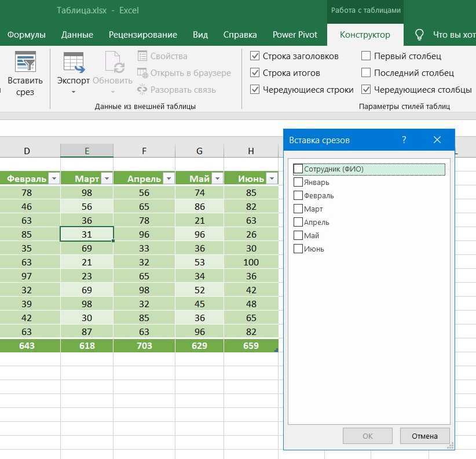
Task: Check the Сотрудник (ФИО) slicer checkbox
Action: pyautogui.click(x=299, y=169)
